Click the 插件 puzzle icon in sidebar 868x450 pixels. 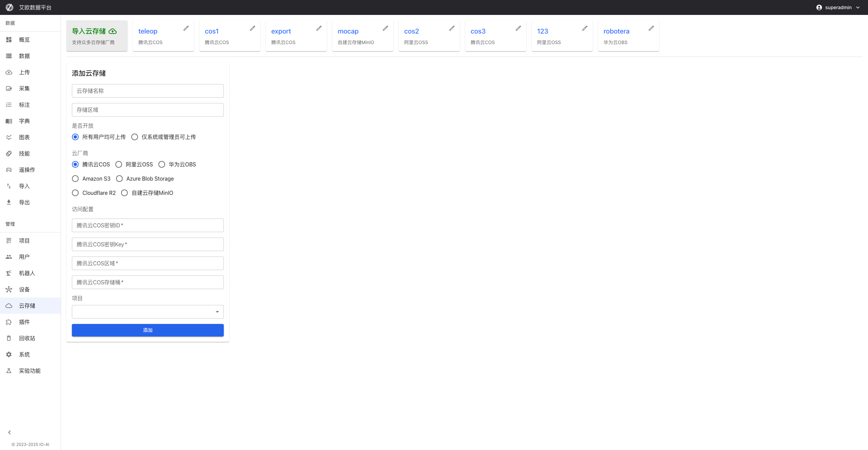[9, 322]
